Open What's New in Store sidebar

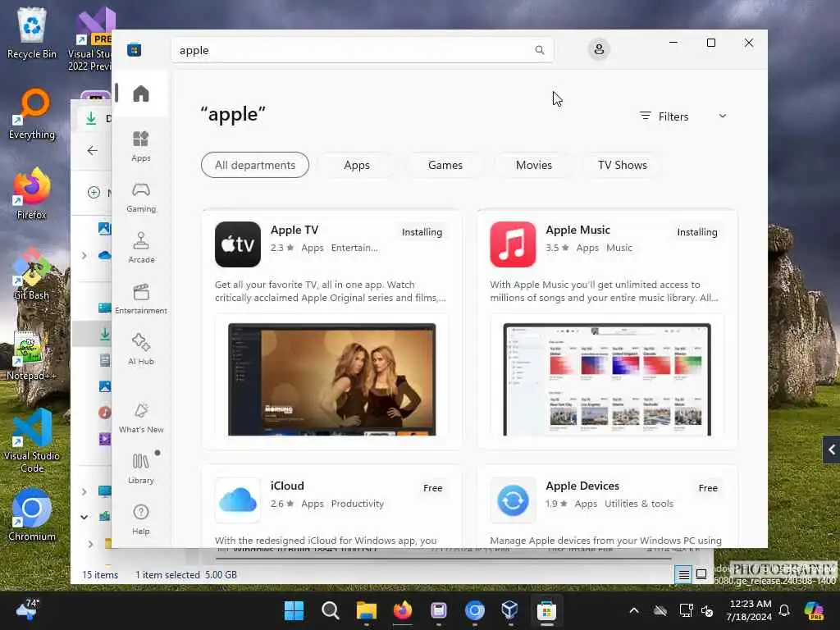point(141,418)
